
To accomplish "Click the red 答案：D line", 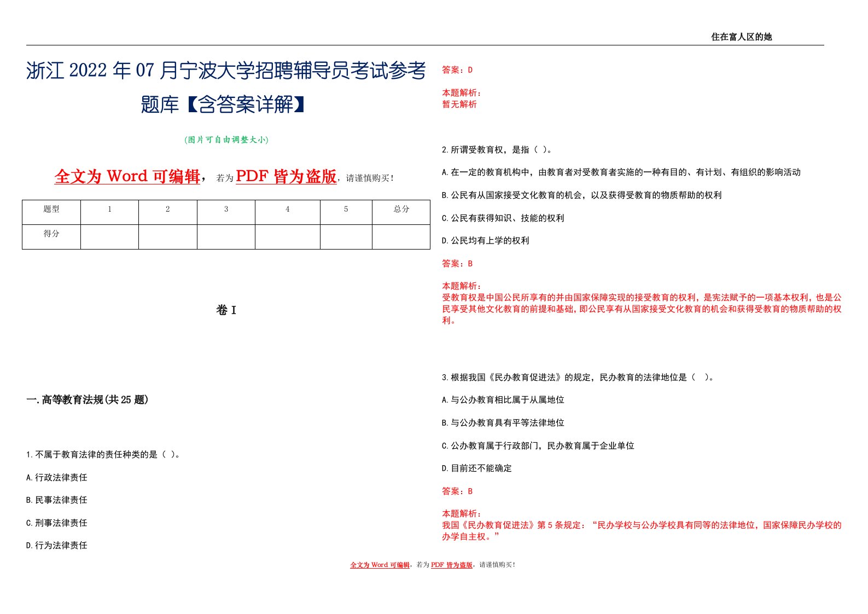I will coord(457,70).
